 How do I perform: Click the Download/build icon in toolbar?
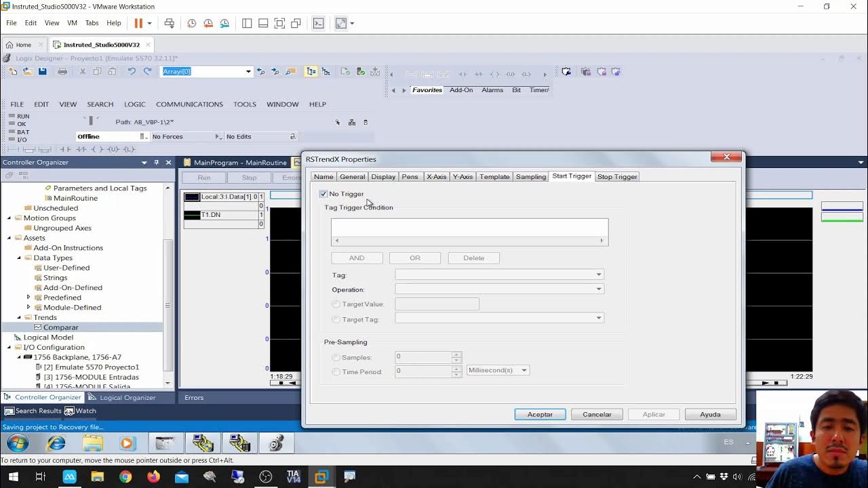[x=375, y=71]
